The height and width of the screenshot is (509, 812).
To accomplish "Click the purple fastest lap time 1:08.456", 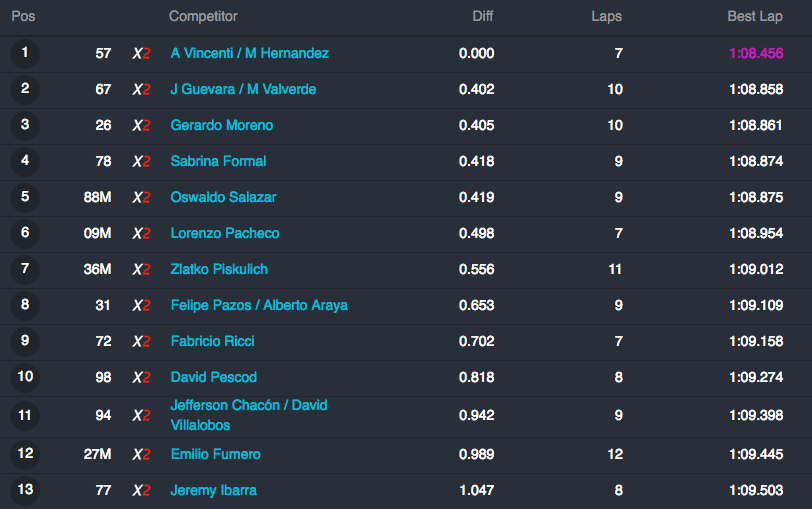I will (x=756, y=53).
